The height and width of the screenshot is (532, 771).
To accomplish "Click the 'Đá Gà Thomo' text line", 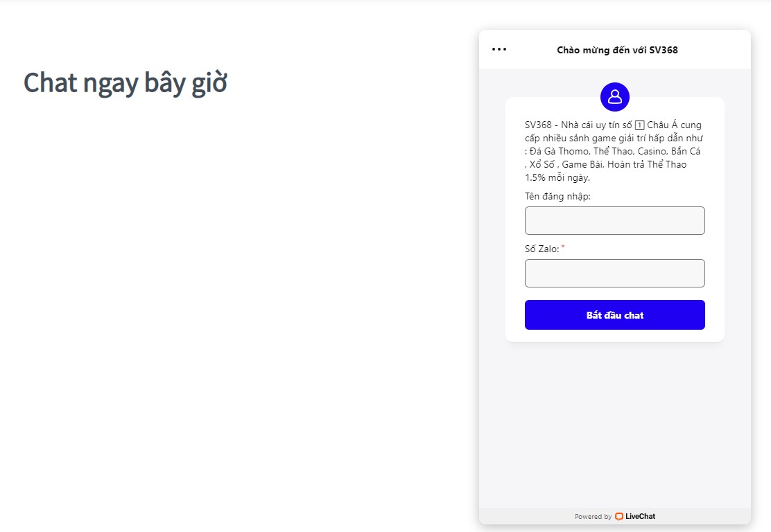I will click(559, 151).
